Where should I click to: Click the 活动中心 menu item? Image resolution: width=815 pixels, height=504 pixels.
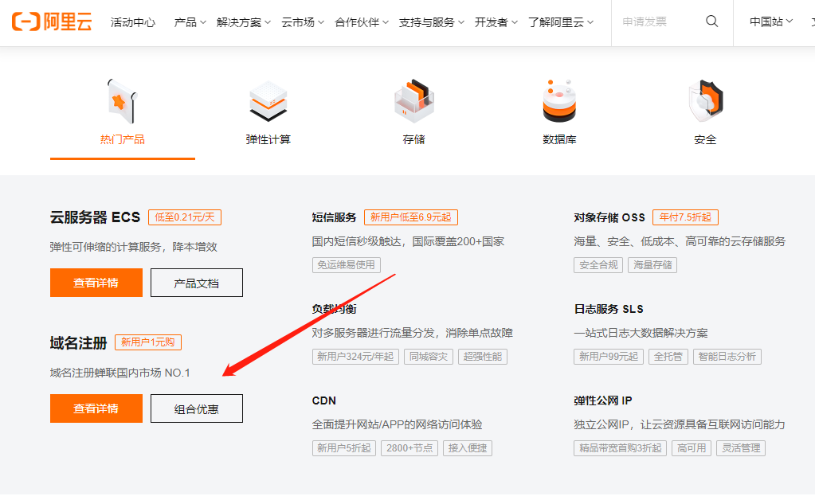coord(133,22)
